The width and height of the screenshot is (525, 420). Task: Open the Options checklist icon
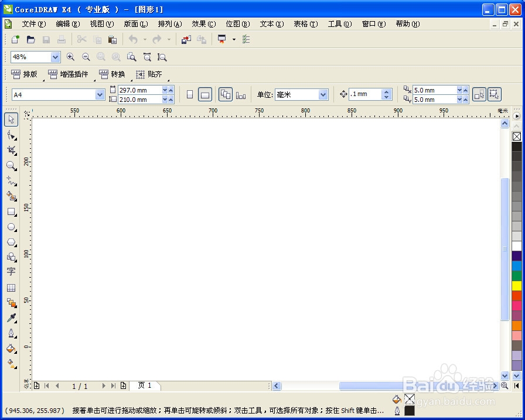(246, 39)
